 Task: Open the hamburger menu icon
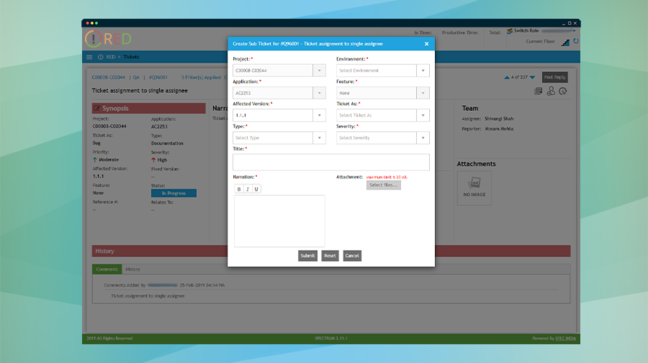click(89, 57)
